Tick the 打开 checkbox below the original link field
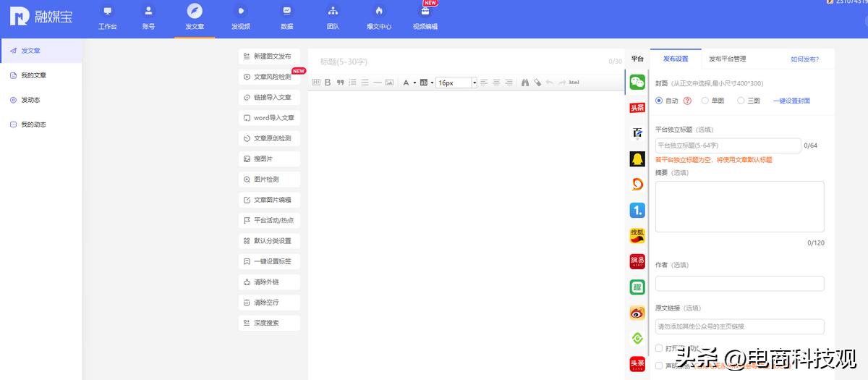Image resolution: width=868 pixels, height=380 pixels. (x=659, y=348)
